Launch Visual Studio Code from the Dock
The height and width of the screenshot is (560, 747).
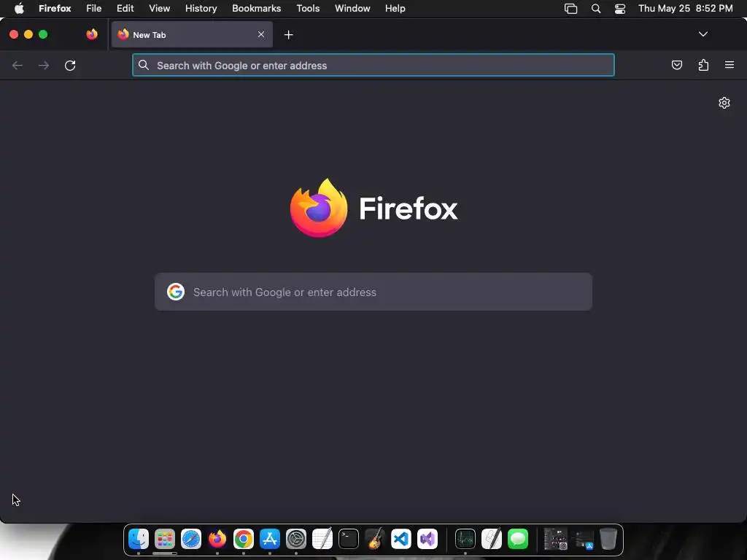tap(401, 539)
